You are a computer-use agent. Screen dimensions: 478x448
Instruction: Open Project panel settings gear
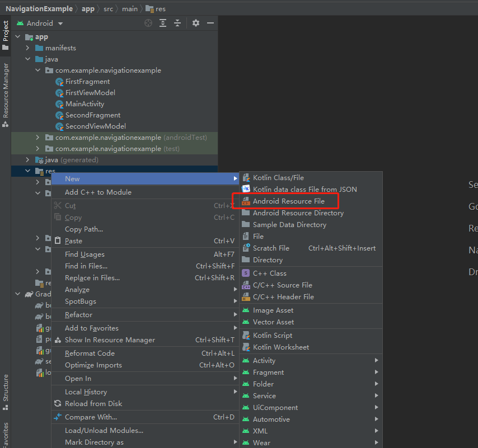click(x=195, y=23)
